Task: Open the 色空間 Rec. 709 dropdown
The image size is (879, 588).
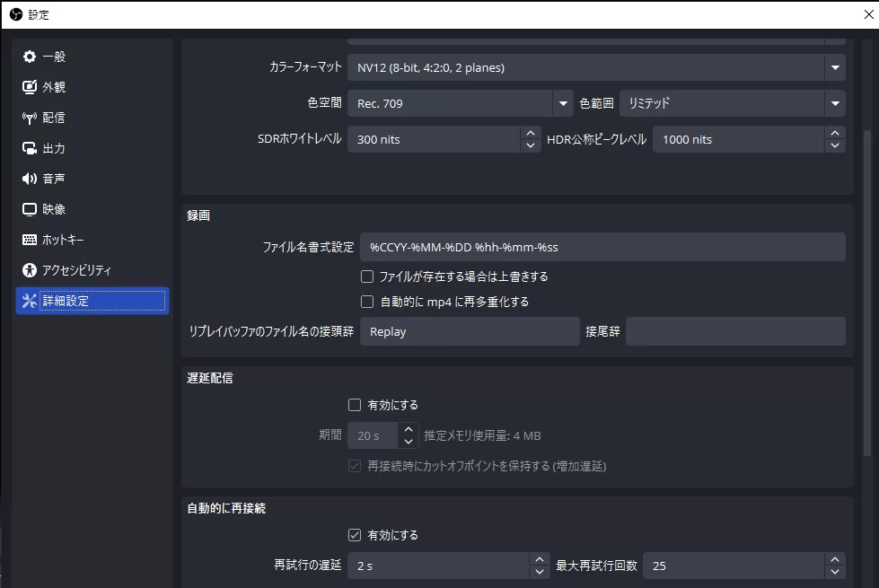Action: click(x=563, y=103)
